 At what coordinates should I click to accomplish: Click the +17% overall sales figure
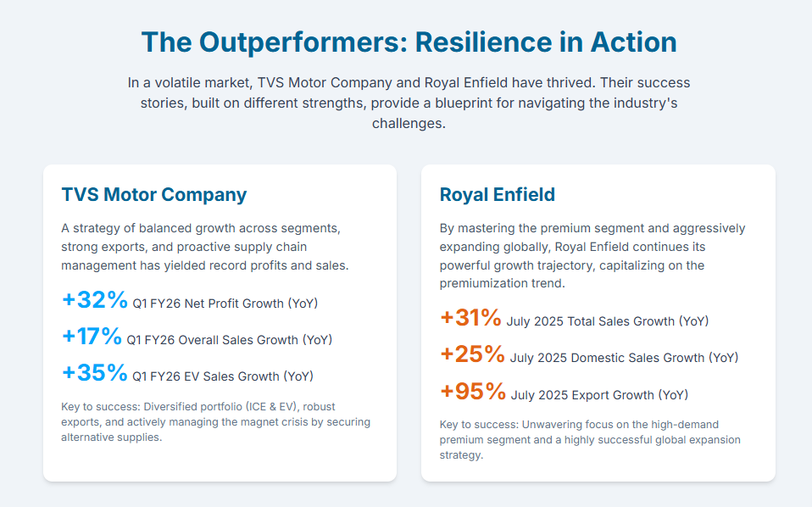tap(92, 337)
